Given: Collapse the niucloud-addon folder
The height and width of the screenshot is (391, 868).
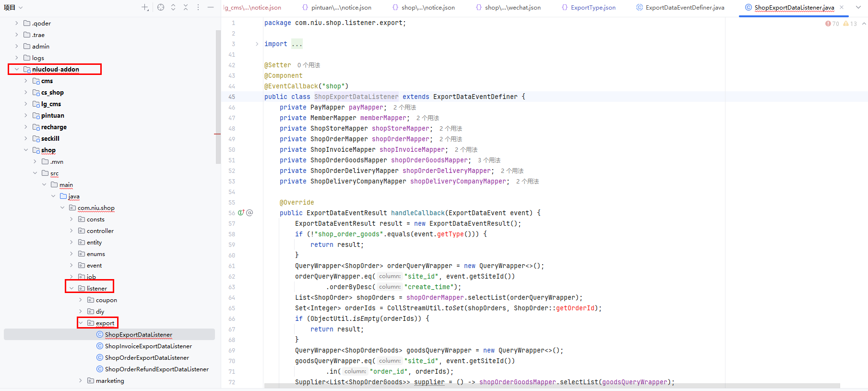Looking at the screenshot, I should click(17, 69).
